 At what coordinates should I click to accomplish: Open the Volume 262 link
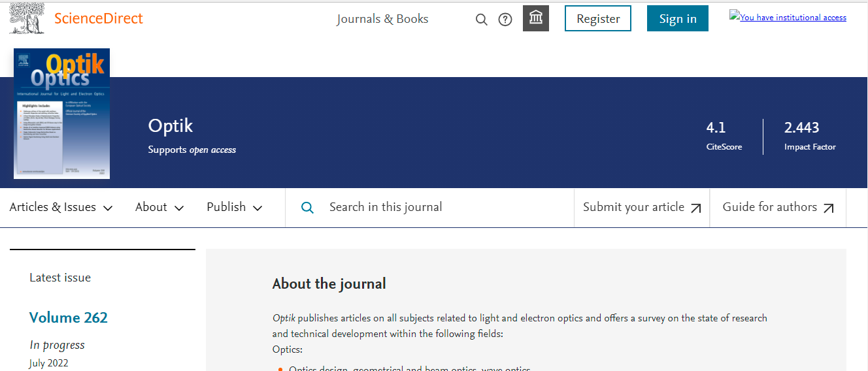pos(69,317)
